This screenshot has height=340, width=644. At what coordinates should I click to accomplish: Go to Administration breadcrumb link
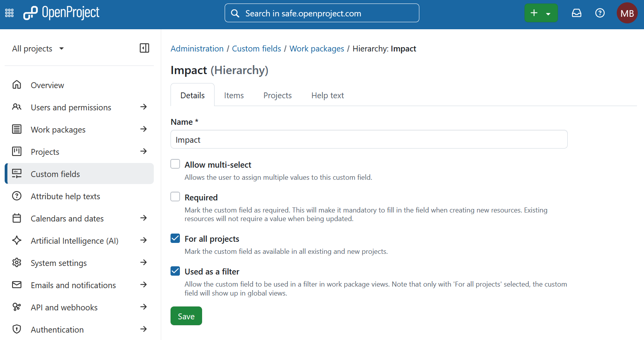[197, 49]
